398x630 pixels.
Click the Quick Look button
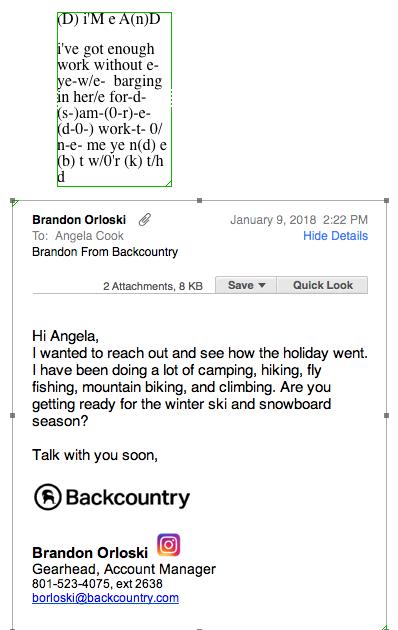click(x=322, y=285)
